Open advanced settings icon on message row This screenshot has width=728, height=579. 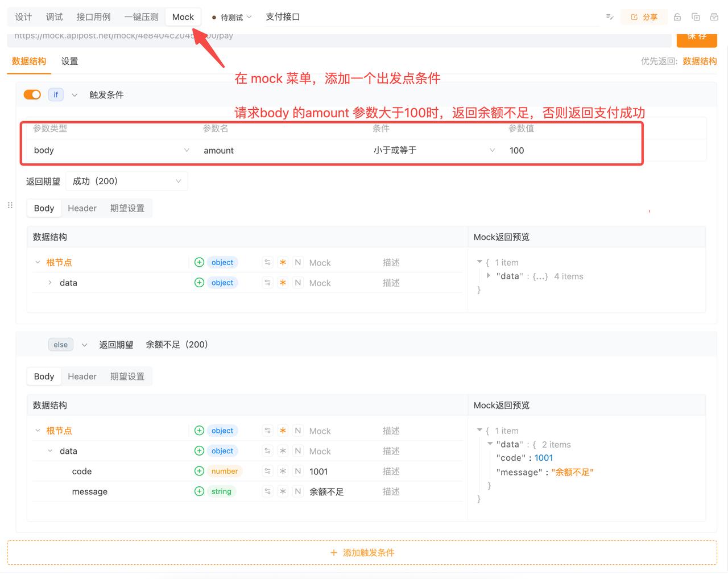(267, 491)
